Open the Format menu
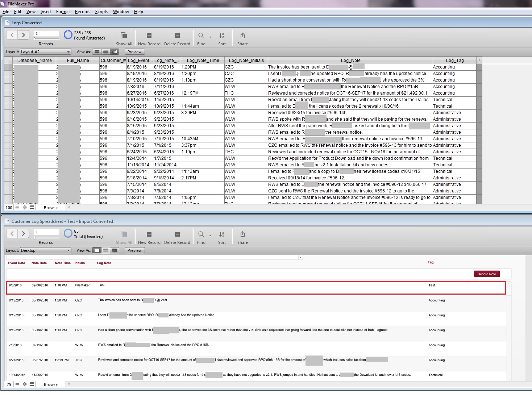This screenshot has height=395, width=532. [63, 12]
